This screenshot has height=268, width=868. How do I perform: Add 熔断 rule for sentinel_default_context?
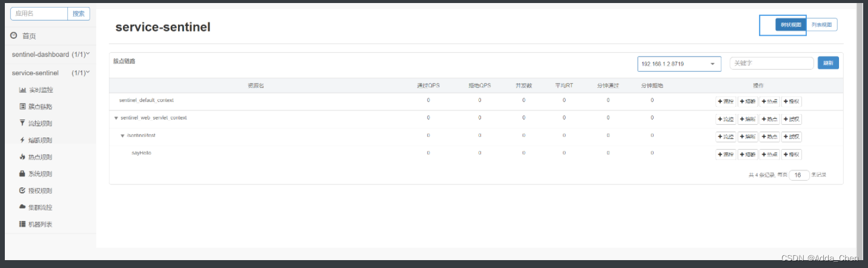[x=747, y=102]
